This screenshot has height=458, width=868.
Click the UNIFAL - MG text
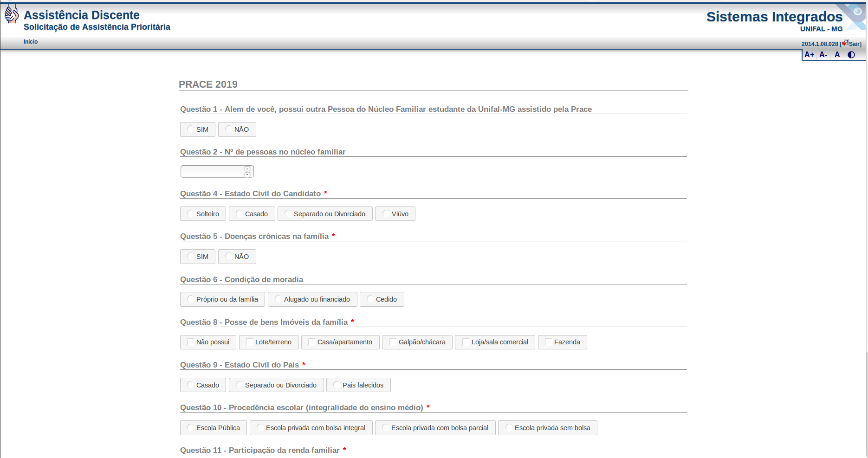click(821, 29)
